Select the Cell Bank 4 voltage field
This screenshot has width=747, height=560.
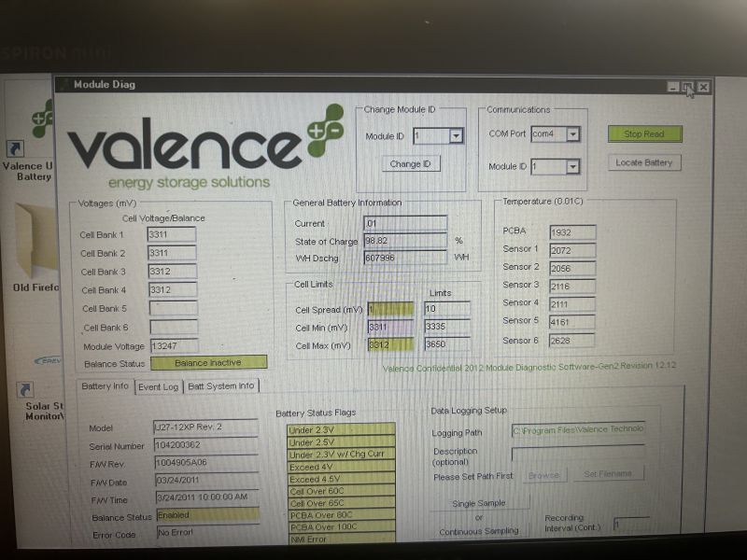click(x=173, y=289)
